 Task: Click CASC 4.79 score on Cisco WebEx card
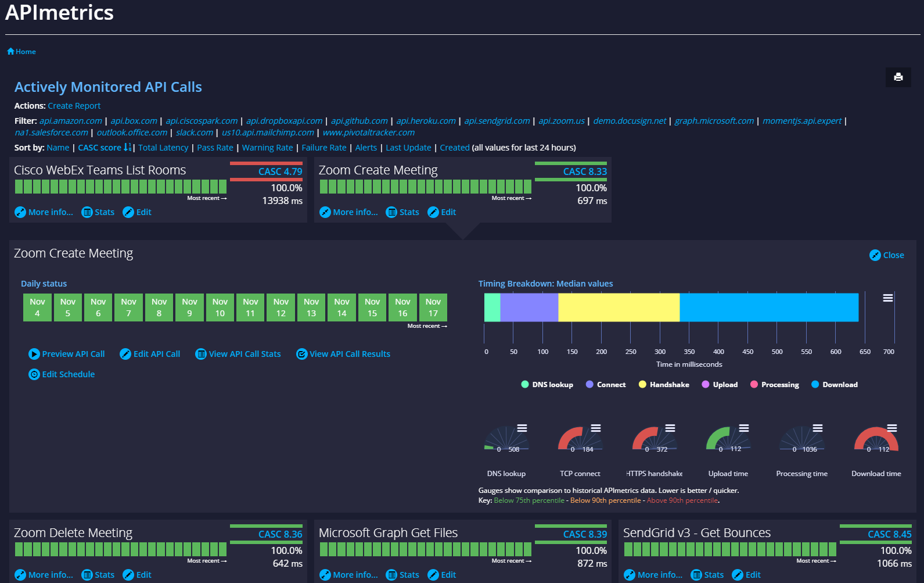tap(281, 171)
